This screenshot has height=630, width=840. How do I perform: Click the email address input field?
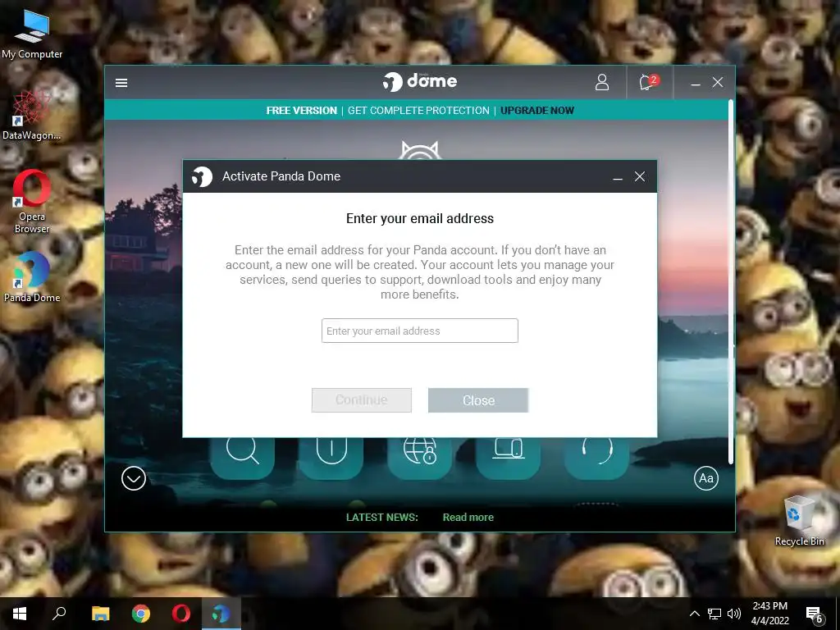tap(419, 331)
